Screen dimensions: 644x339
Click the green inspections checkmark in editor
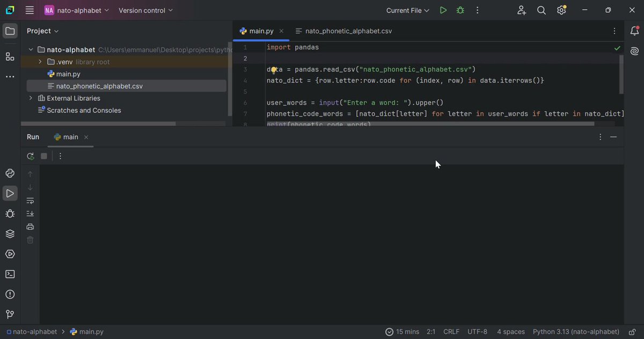tap(617, 48)
